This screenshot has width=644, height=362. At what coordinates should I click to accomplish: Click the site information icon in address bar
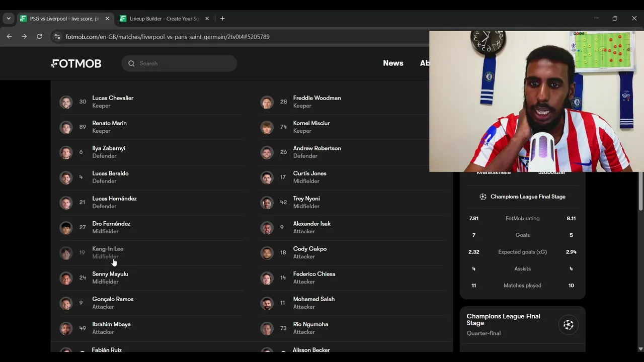coord(57,37)
